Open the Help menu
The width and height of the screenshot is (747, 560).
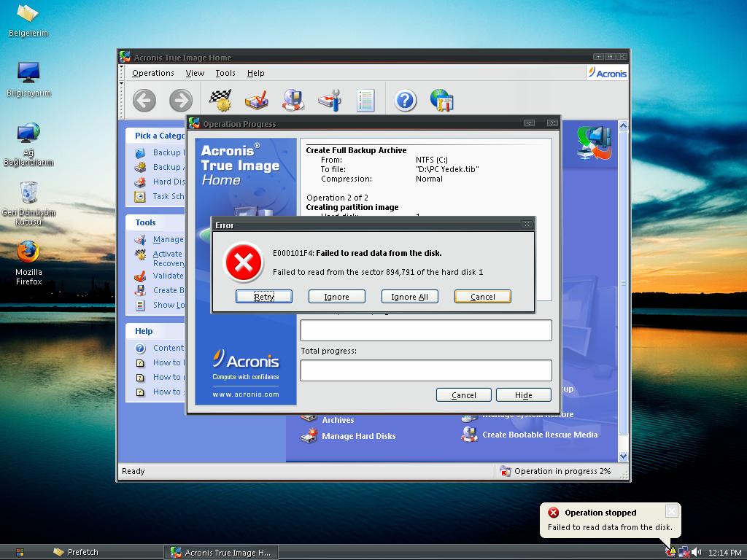point(255,73)
